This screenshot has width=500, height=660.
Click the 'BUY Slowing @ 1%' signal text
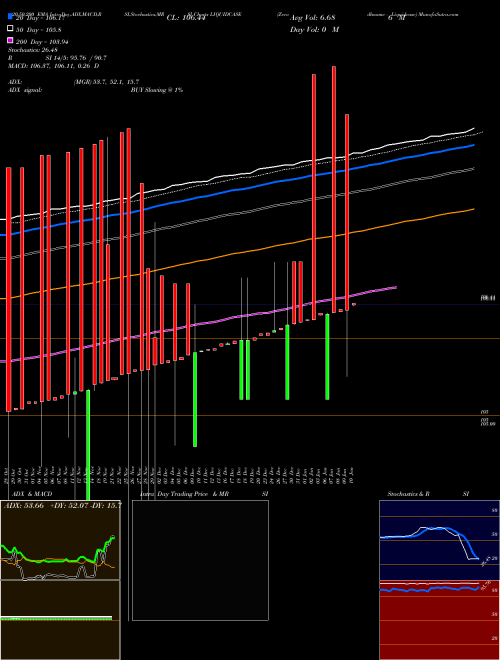157,90
